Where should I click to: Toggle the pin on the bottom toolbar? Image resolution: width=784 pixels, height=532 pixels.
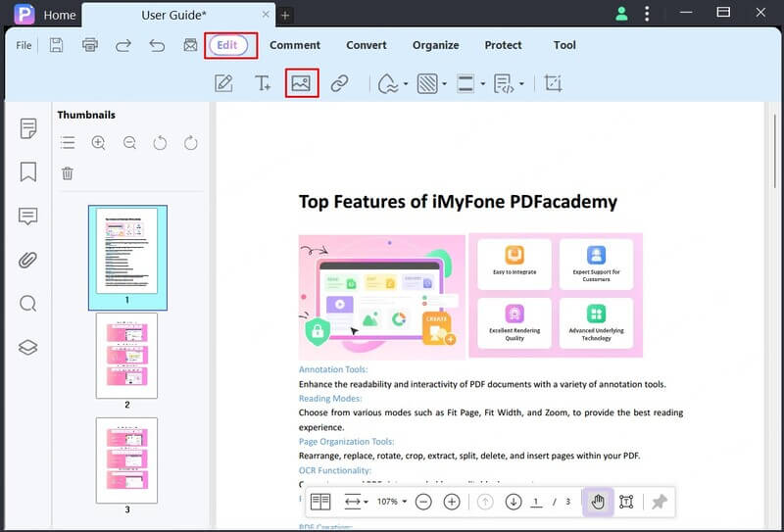pos(660,502)
